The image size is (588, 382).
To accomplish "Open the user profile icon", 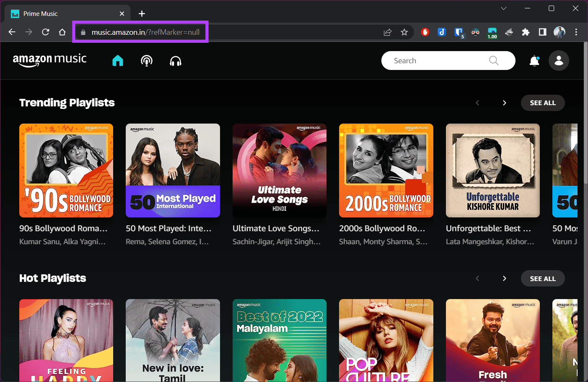I will tap(559, 61).
